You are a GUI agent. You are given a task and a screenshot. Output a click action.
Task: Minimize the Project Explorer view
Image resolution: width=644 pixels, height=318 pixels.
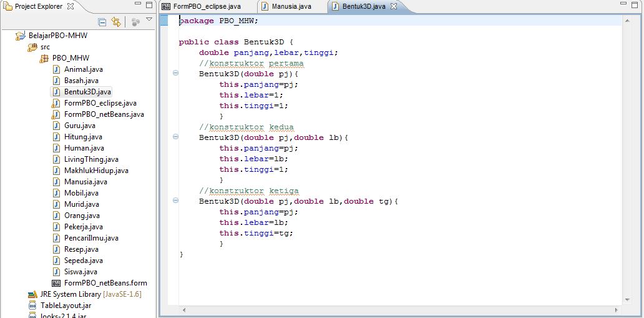coord(138,4)
